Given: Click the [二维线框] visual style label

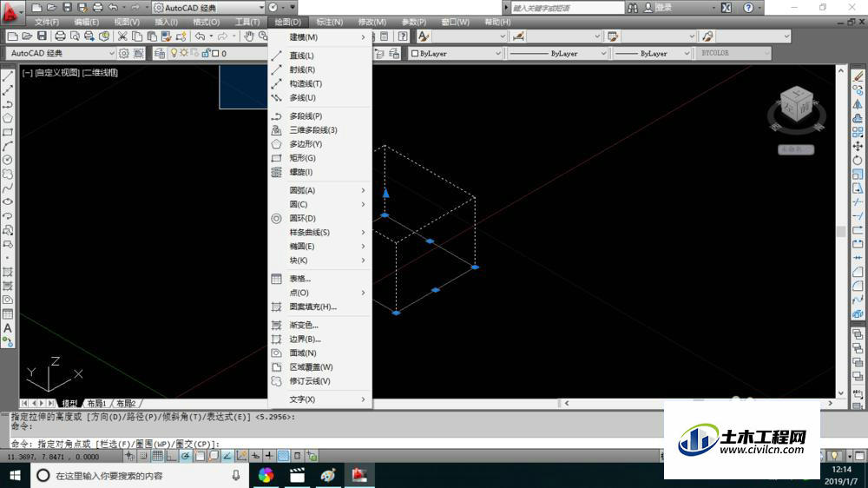Looking at the screenshot, I should tap(100, 72).
